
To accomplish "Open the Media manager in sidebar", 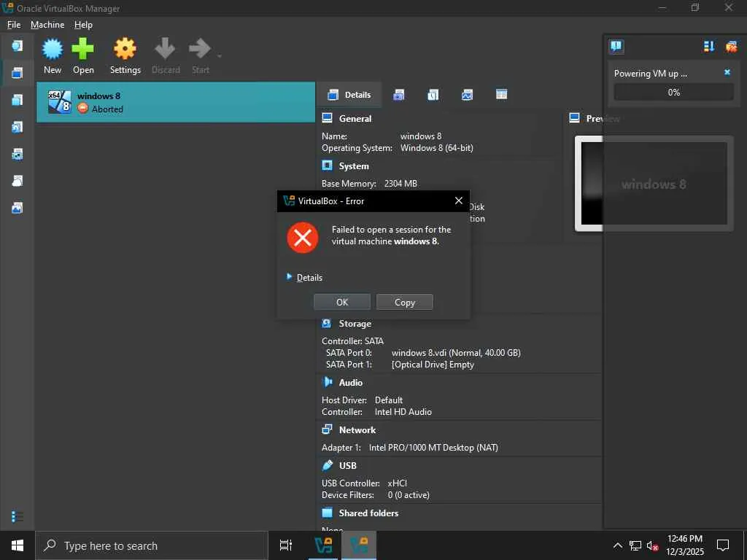I will (x=18, y=127).
